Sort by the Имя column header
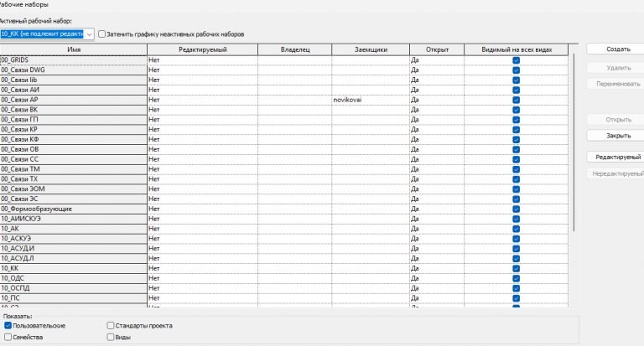The height and width of the screenshot is (346, 644). pyautogui.click(x=74, y=49)
